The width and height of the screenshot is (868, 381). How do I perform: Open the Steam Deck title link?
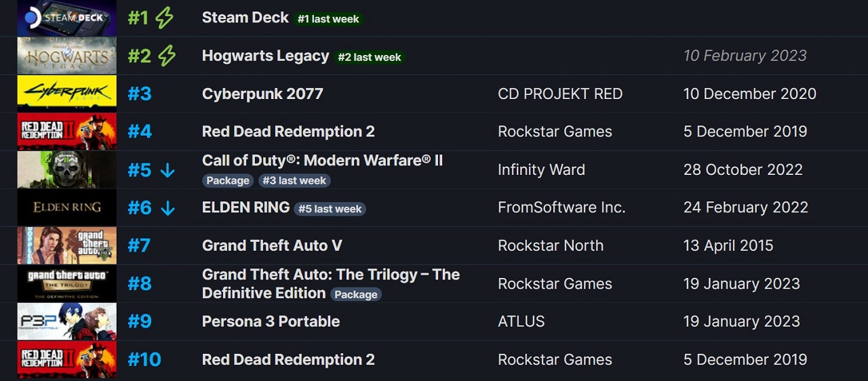(245, 18)
